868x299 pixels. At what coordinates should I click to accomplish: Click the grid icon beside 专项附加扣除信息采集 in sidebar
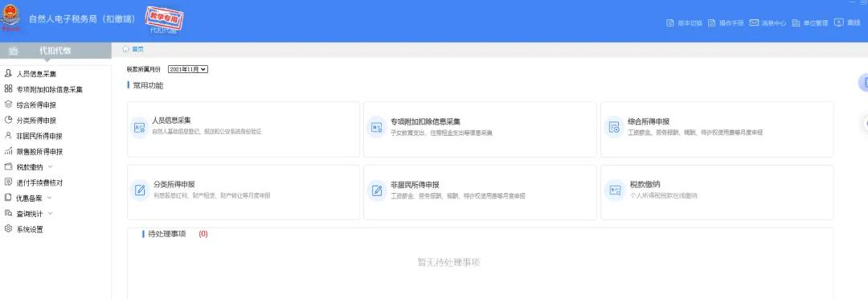[8, 89]
